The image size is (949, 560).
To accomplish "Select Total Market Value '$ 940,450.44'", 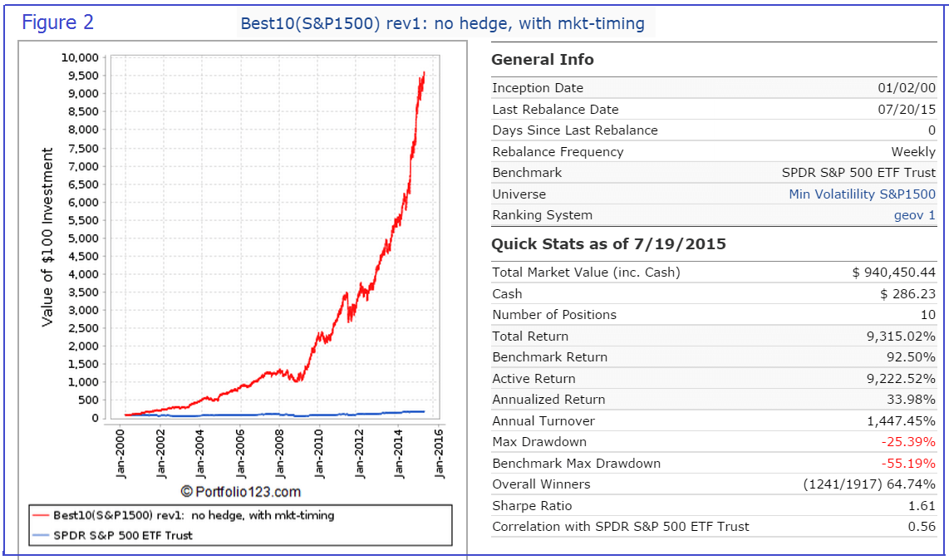I will pyautogui.click(x=893, y=273).
